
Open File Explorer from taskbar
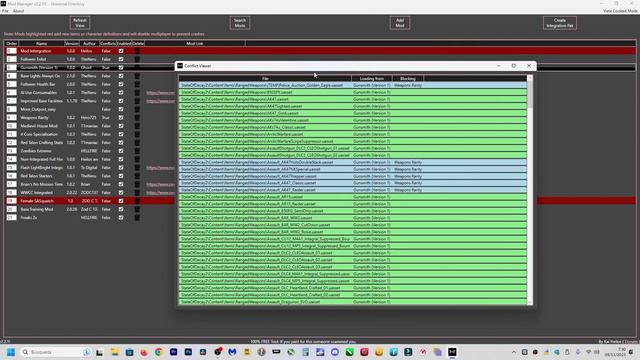114,352
